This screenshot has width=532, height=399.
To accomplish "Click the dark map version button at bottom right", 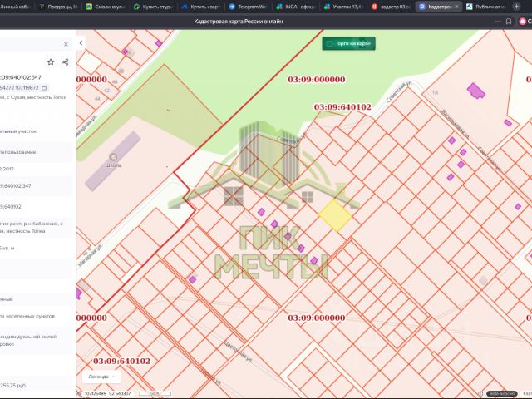I will tap(501, 393).
